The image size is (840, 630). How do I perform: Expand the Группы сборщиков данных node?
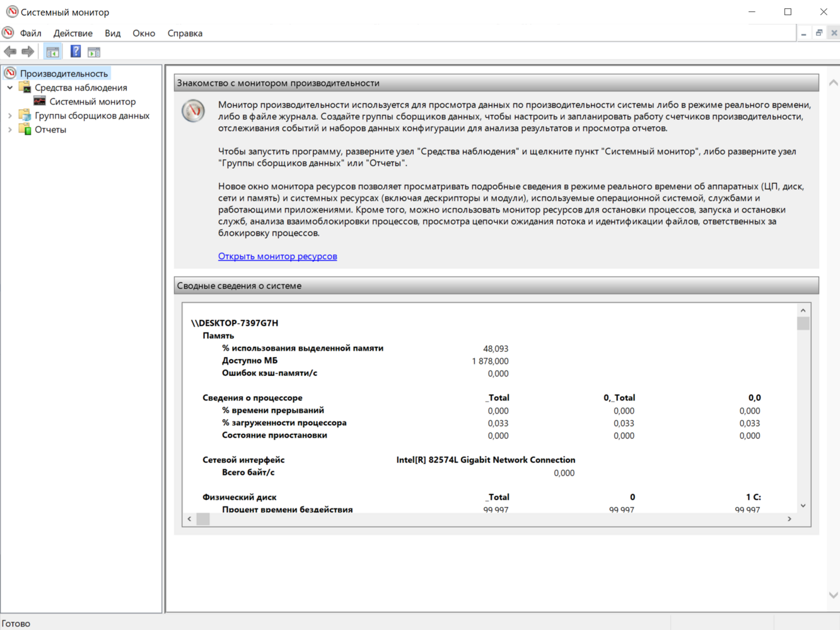pyautogui.click(x=10, y=115)
